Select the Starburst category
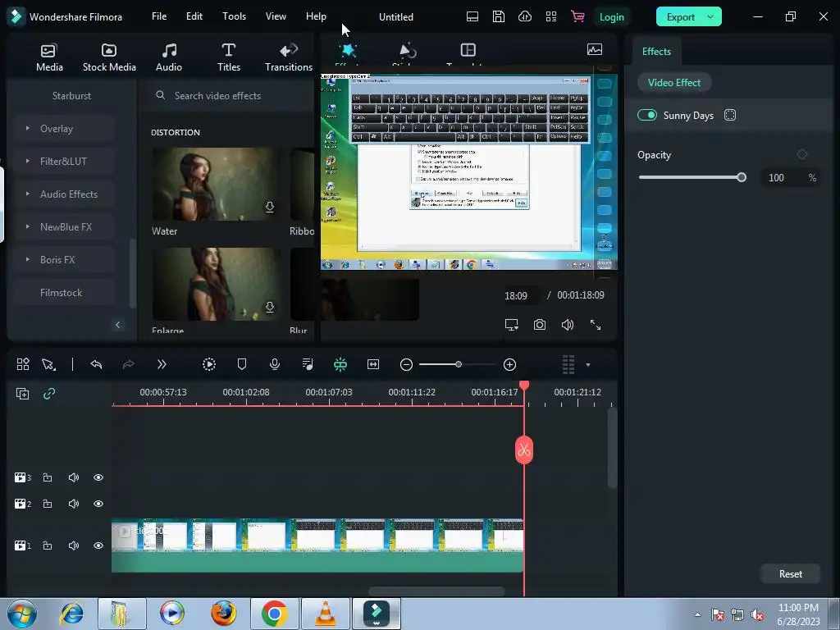Screen dimensions: 840x630 (71, 96)
